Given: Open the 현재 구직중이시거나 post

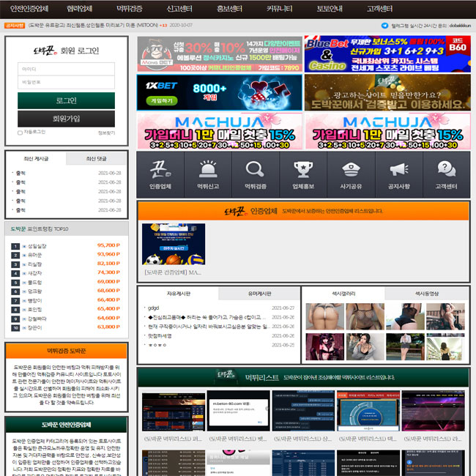Looking at the screenshot, I should tap(209, 327).
